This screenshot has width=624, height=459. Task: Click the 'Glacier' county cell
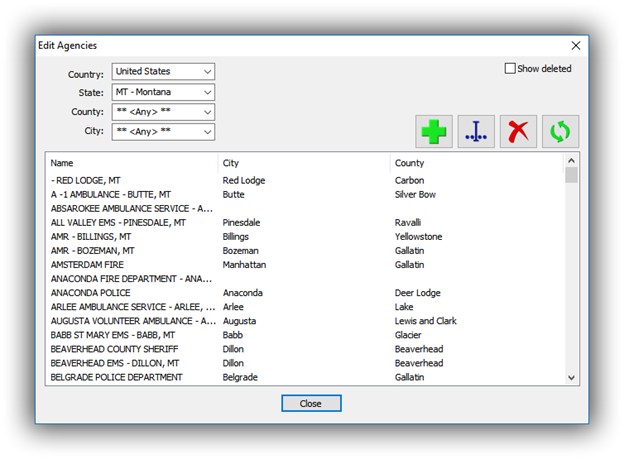tap(408, 335)
